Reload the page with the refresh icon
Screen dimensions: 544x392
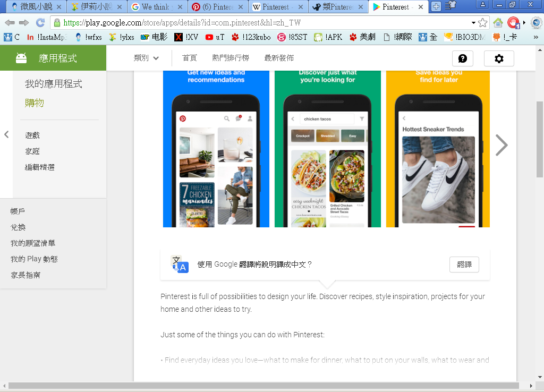40,23
